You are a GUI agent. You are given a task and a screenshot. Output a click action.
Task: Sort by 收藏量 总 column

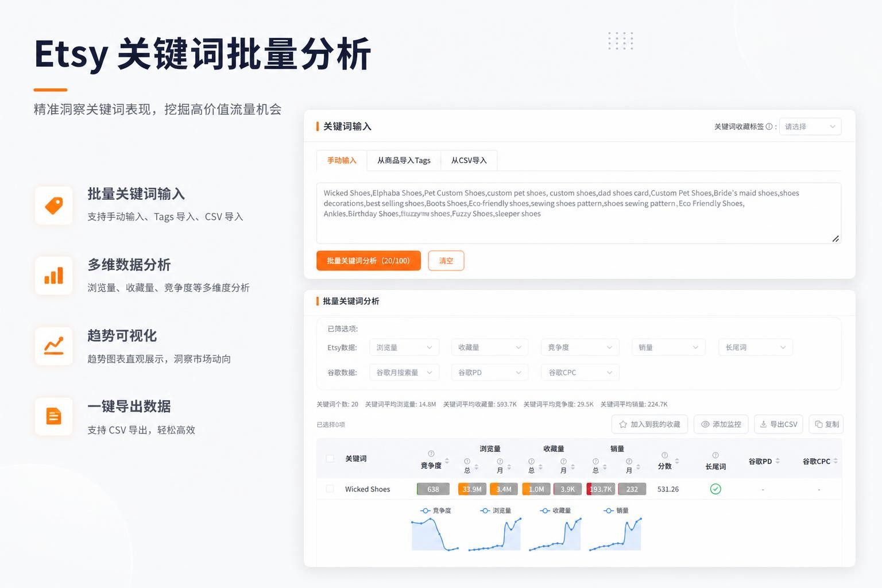tap(540, 467)
